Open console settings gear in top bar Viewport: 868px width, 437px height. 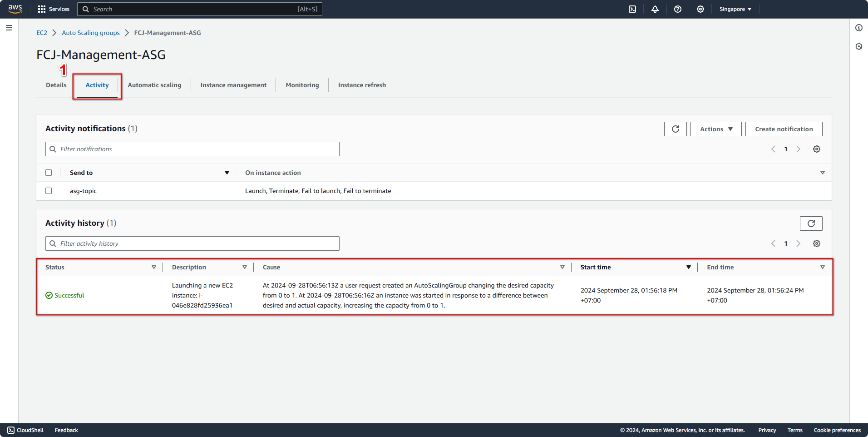coord(700,9)
